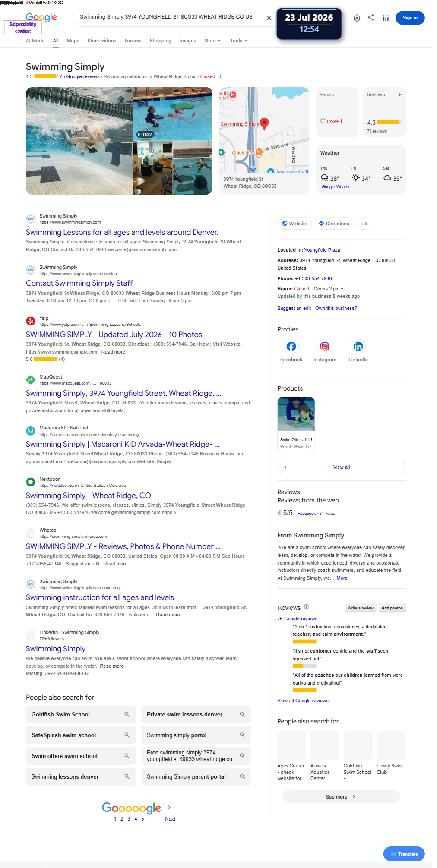Viewport: 437px width, 868px height.
Task: Click the next-page arrow above Next
Action: [169, 807]
